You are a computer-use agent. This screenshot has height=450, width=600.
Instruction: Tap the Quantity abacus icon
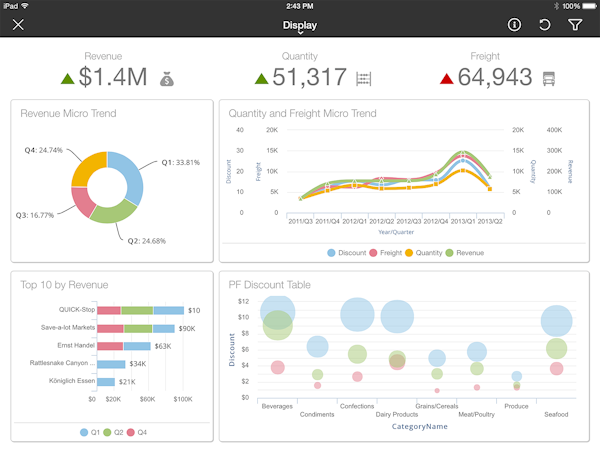(365, 78)
